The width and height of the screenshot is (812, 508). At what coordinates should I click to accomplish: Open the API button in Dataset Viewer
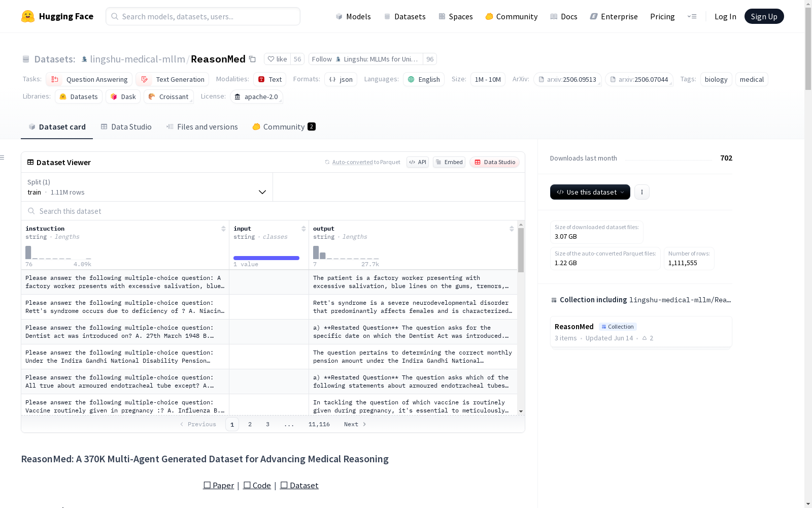[418, 162]
